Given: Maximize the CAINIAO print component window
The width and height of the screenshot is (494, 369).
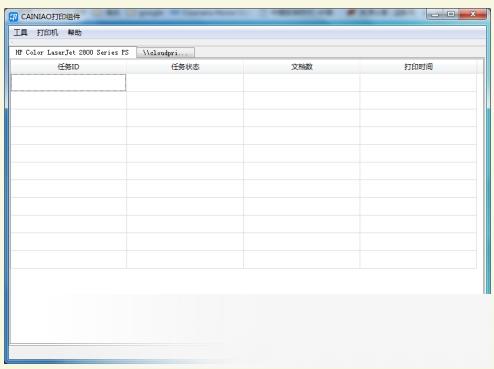Looking at the screenshot, I should (451, 14).
